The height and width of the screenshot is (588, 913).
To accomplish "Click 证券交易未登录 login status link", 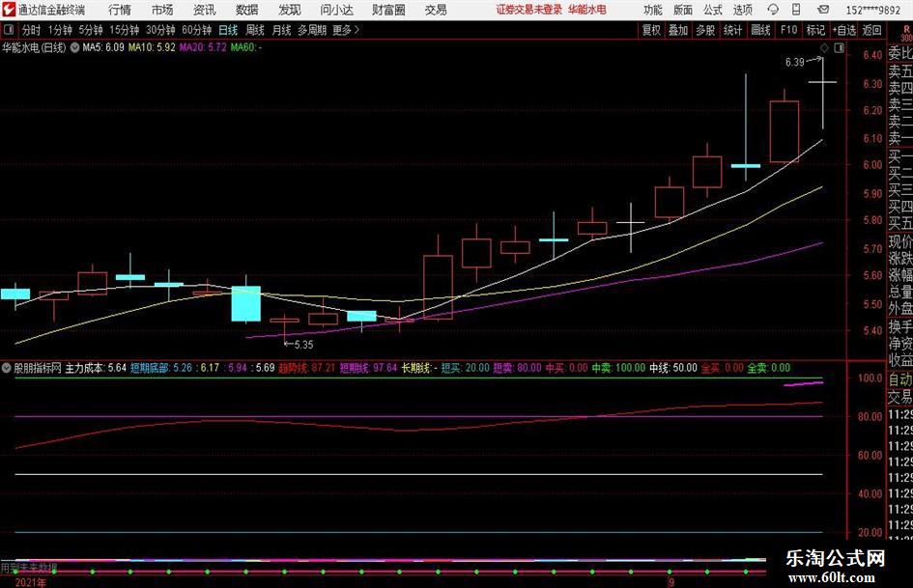I will (x=529, y=10).
